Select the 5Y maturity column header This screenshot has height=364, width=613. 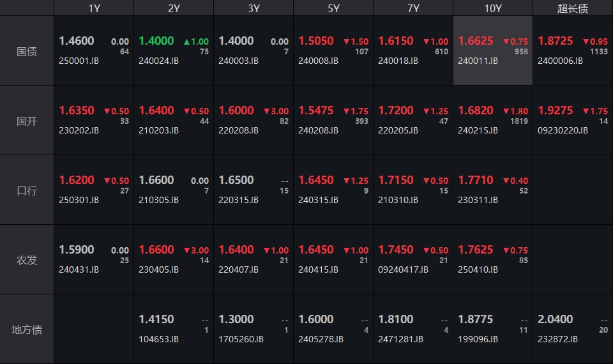pos(333,8)
